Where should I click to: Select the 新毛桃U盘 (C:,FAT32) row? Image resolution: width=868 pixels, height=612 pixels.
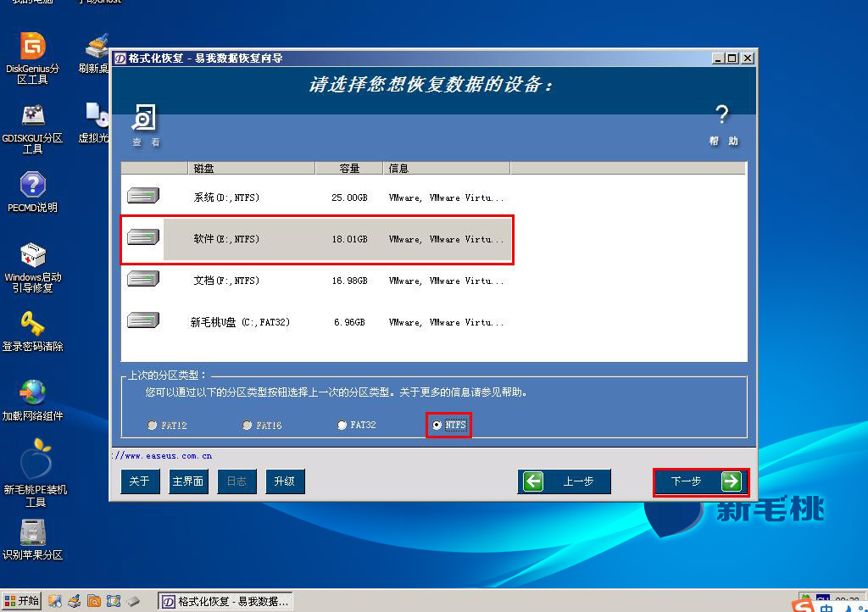tap(317, 322)
